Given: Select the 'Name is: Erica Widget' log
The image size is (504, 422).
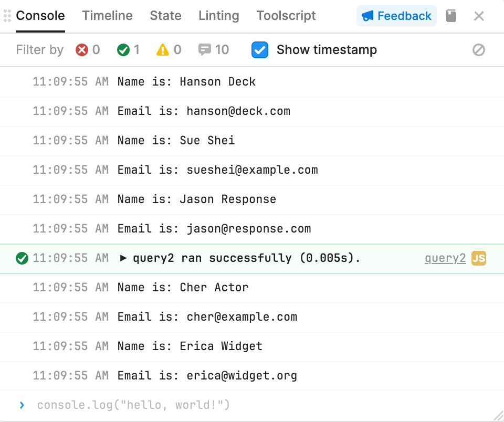Looking at the screenshot, I should pyautogui.click(x=252, y=346).
